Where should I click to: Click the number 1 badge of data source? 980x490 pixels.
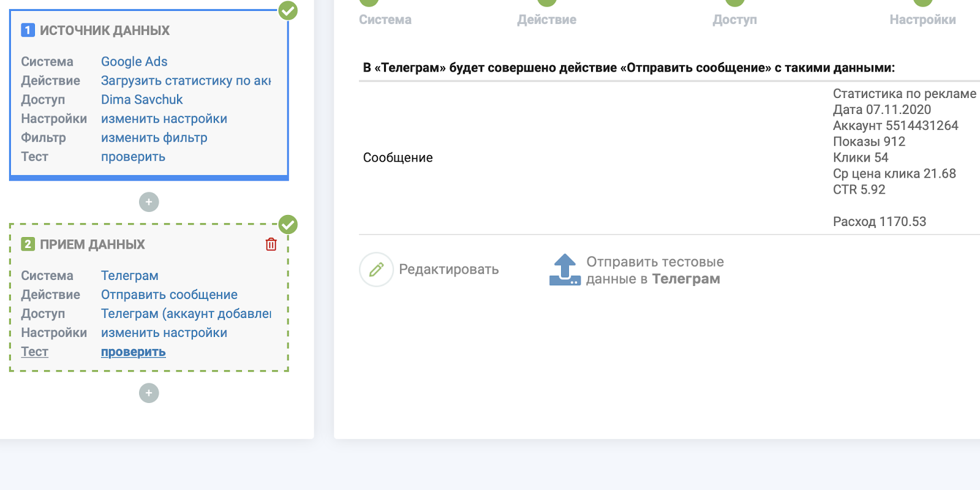[28, 30]
